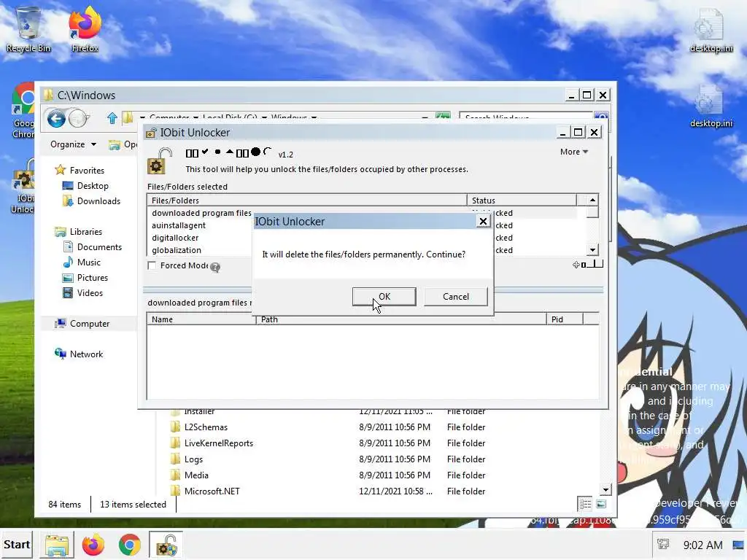747x560 pixels.
Task: Click the 9:02 AM clock
Action: point(703,545)
